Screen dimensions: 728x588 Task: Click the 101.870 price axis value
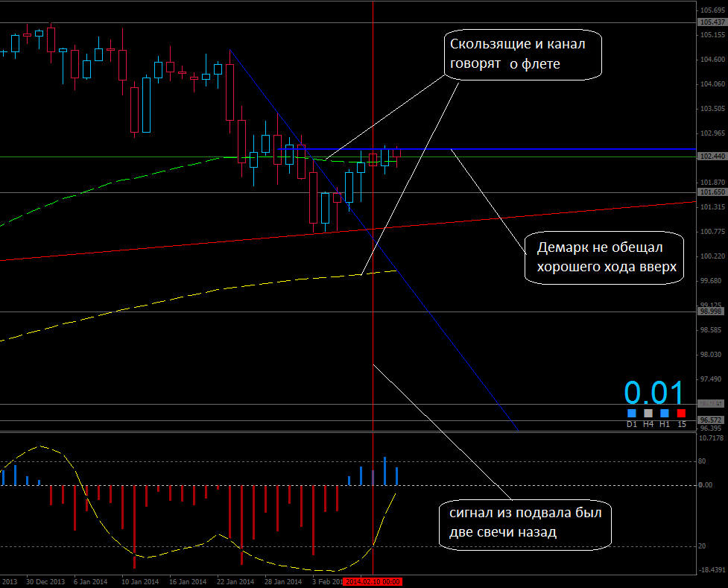(712, 183)
